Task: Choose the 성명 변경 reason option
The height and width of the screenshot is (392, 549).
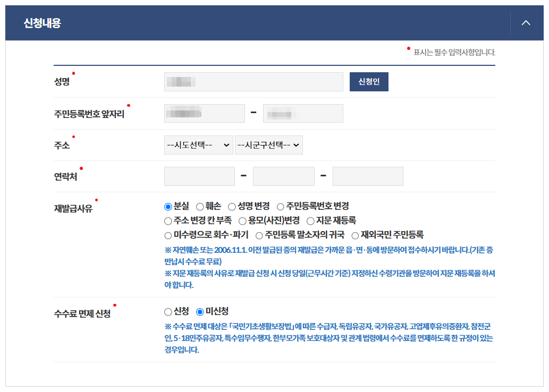Action: pos(232,207)
